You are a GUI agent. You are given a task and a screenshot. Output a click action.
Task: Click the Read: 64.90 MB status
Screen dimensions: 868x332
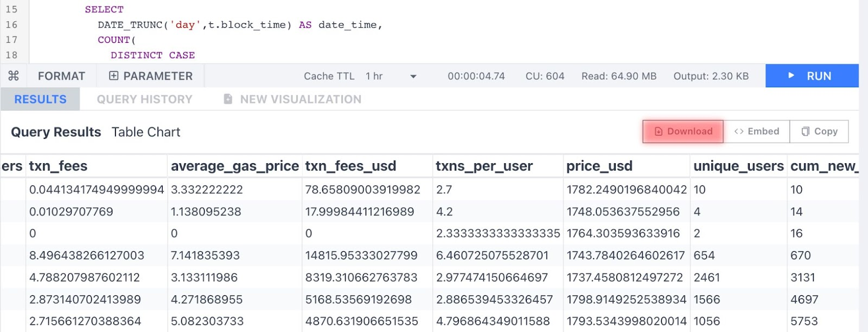(x=618, y=76)
